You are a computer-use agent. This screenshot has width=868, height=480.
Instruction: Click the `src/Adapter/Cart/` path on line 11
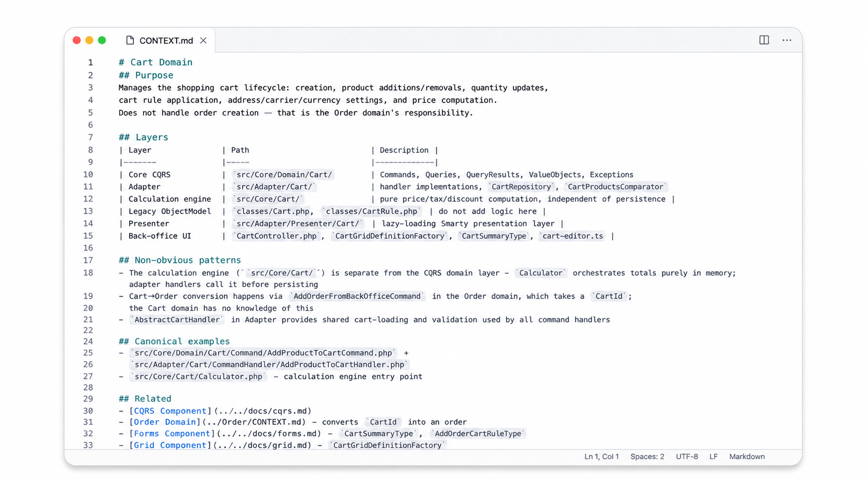(x=274, y=187)
